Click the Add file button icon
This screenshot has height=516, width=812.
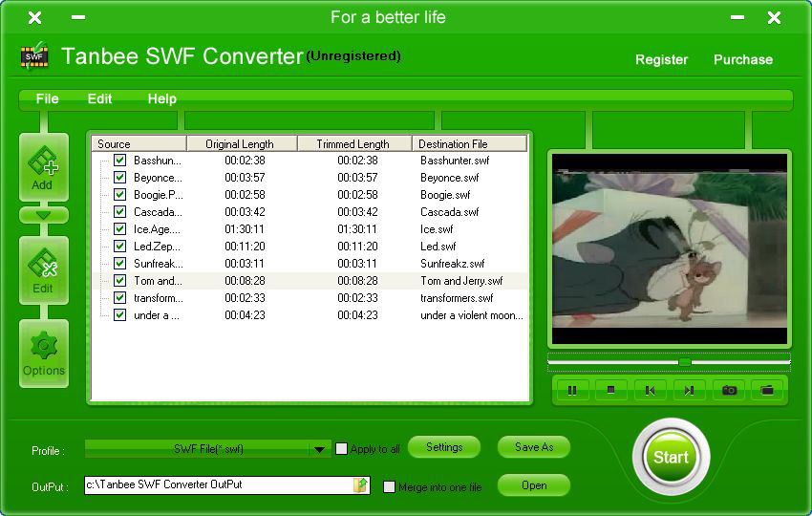coord(44,167)
